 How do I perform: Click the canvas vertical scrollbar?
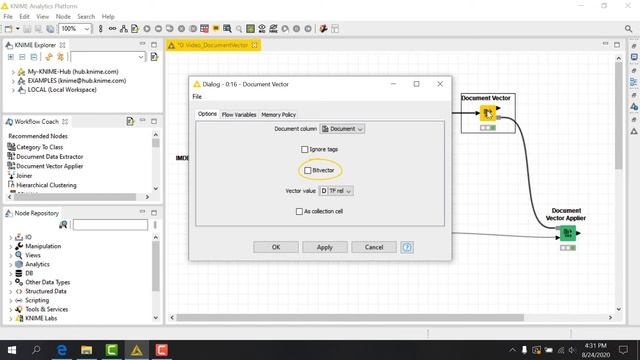point(619,116)
